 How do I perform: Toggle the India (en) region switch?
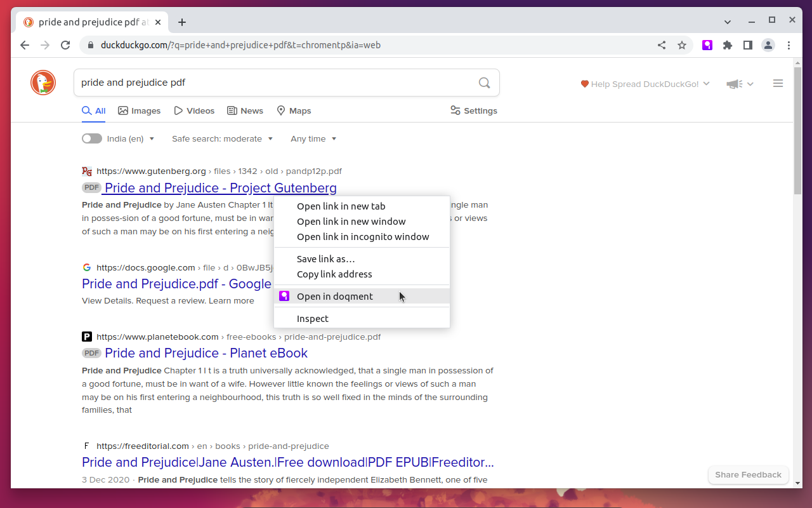point(91,138)
